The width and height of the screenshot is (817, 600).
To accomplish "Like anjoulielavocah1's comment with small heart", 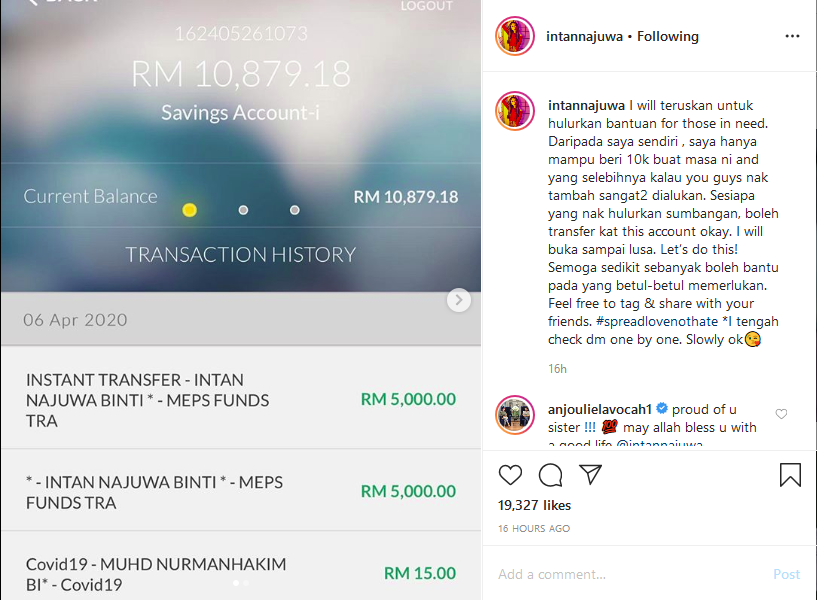I will (781, 414).
